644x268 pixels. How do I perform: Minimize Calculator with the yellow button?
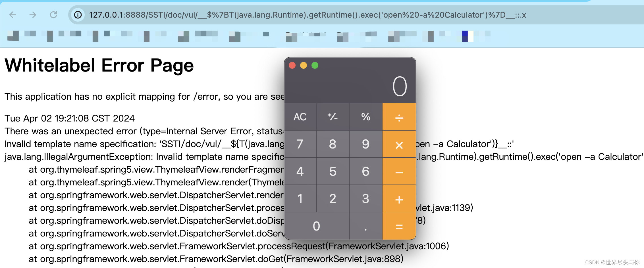(304, 65)
